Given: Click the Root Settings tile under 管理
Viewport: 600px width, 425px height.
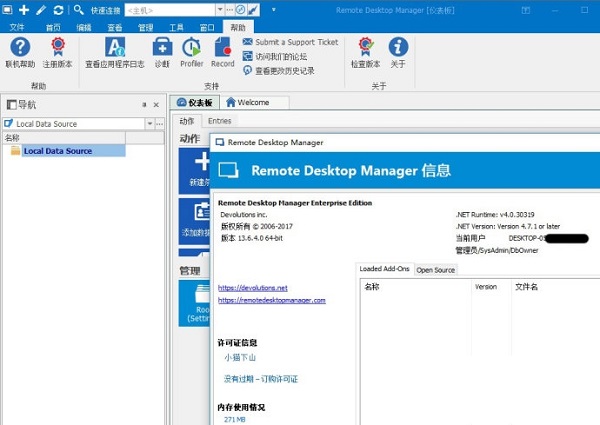Looking at the screenshot, I should (194, 303).
